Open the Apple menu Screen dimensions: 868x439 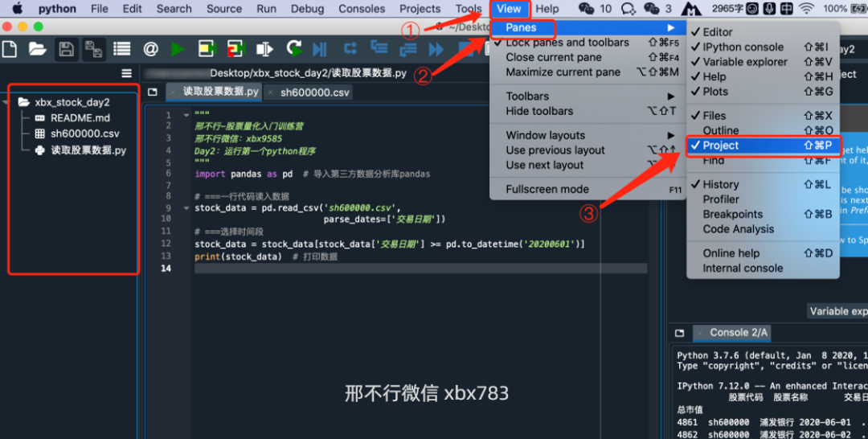pyautogui.click(x=18, y=8)
